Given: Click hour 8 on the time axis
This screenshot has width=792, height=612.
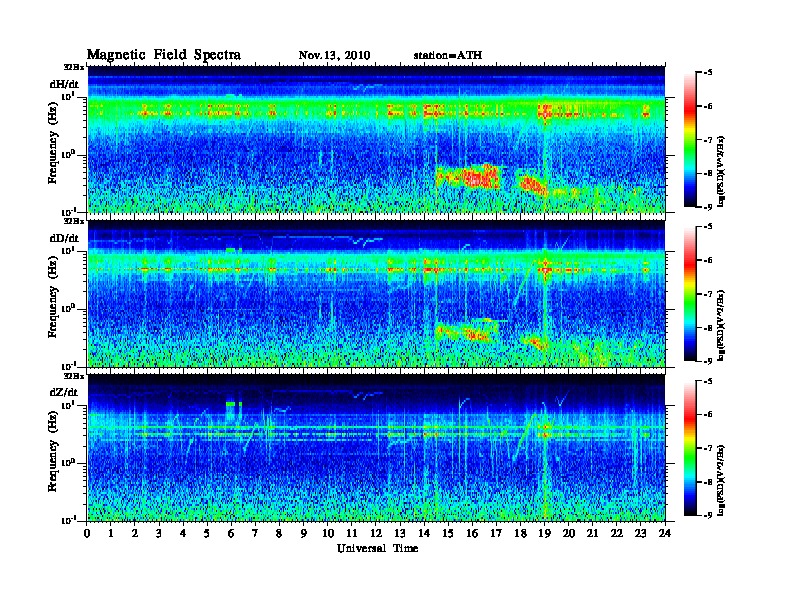Looking at the screenshot, I should [279, 534].
